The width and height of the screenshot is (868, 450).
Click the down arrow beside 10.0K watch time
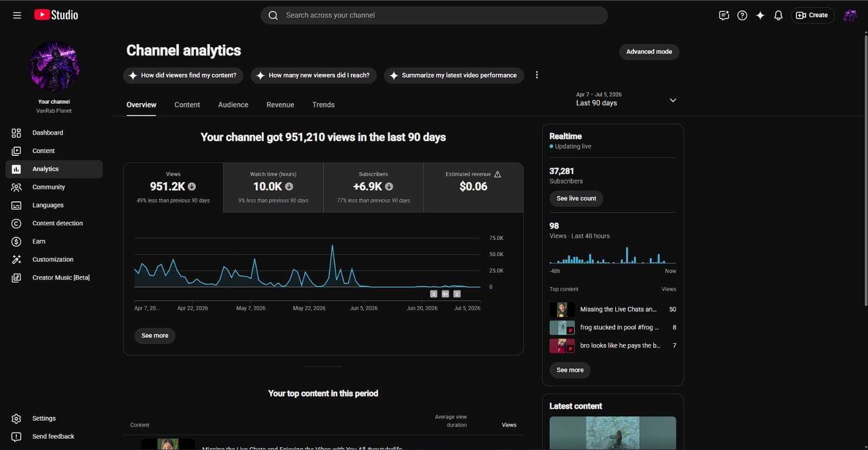[289, 186]
